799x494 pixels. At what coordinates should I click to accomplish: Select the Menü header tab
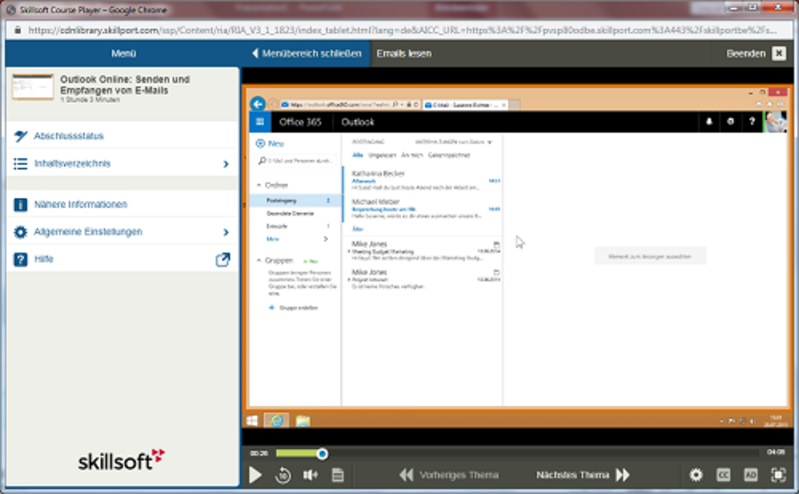123,54
